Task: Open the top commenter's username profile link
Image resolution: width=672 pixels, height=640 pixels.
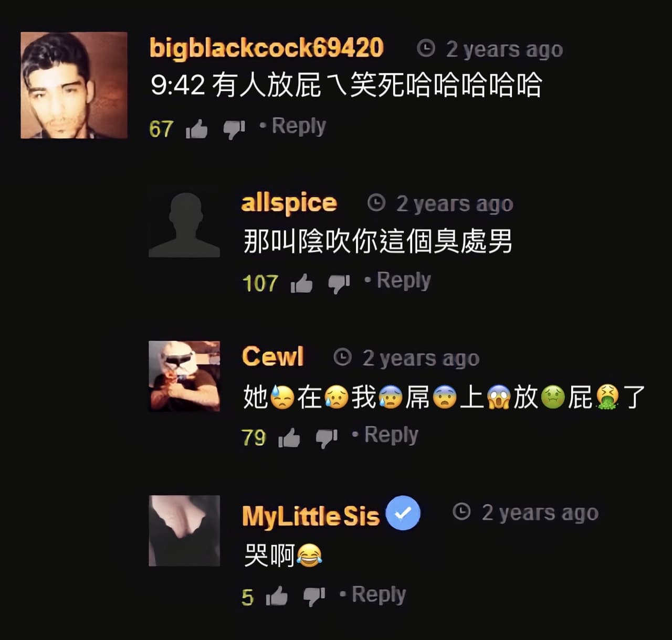Action: (267, 48)
